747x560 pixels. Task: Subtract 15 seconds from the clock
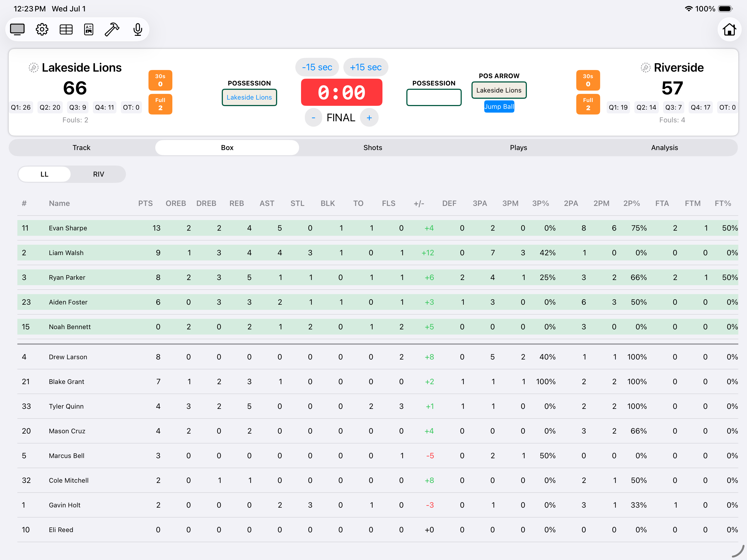[317, 67]
